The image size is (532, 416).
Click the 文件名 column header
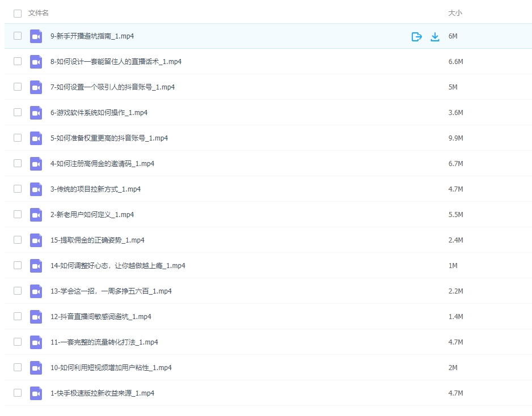(39, 13)
